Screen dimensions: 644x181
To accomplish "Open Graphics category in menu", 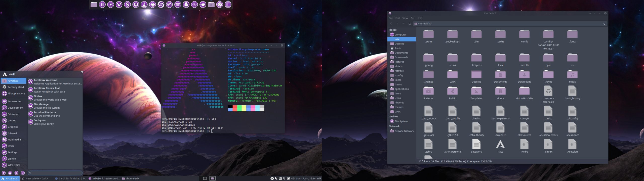I will 14,127.
